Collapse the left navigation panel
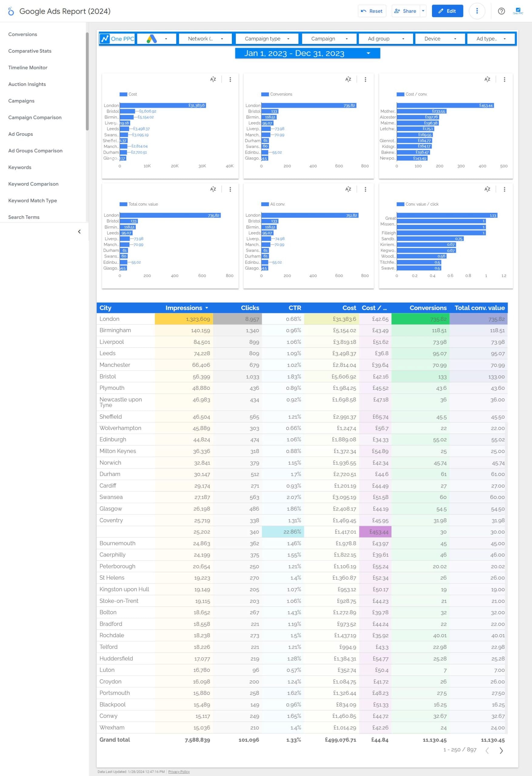The height and width of the screenshot is (776, 532). [79, 231]
